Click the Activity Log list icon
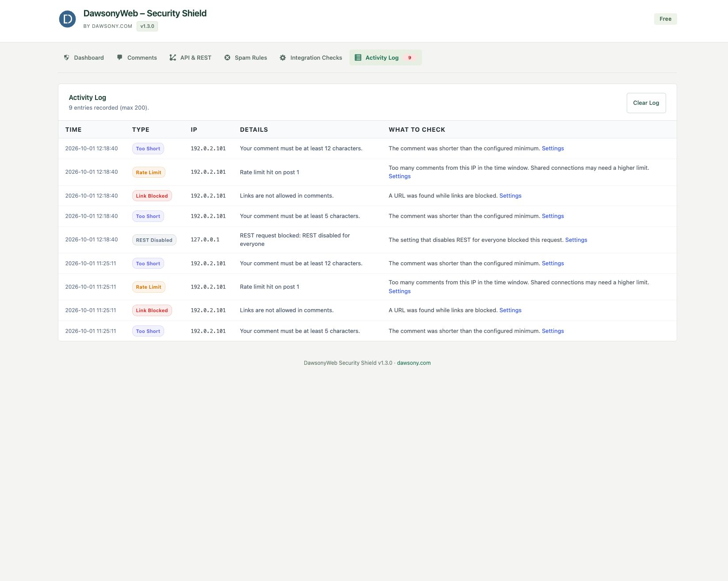Screen dimensions: 728x581 pyautogui.click(x=358, y=57)
